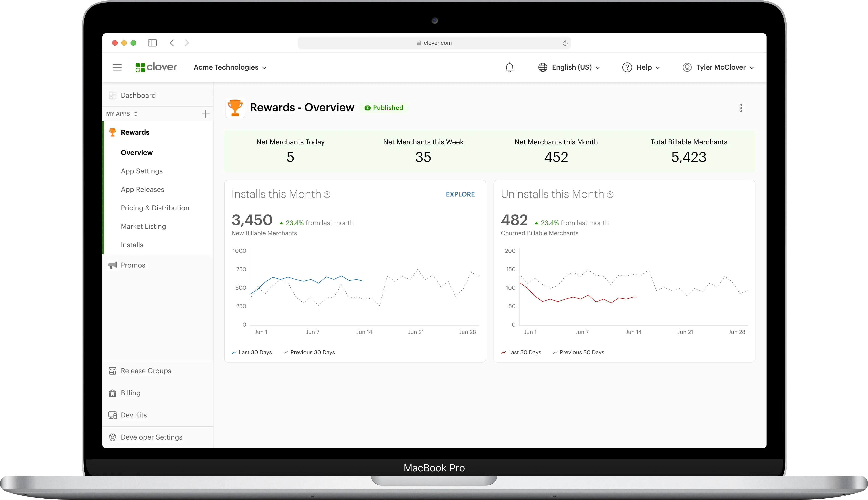The image size is (868, 500).
Task: Click the Uninstalls this Month help icon
Action: pyautogui.click(x=610, y=195)
